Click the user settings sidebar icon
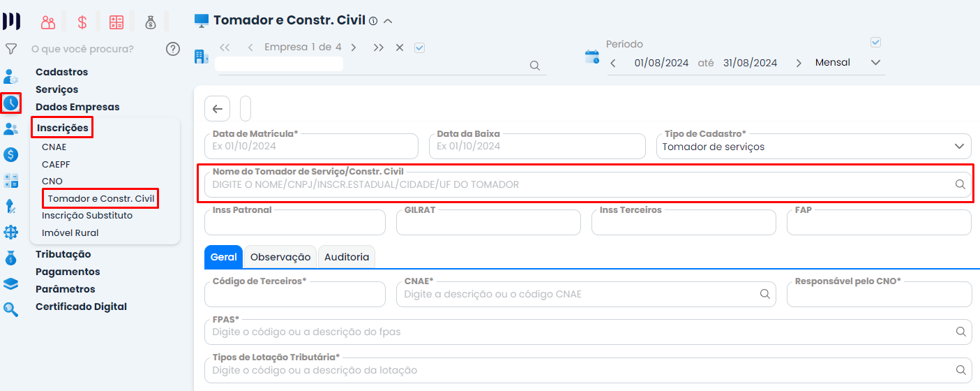 tap(11, 76)
